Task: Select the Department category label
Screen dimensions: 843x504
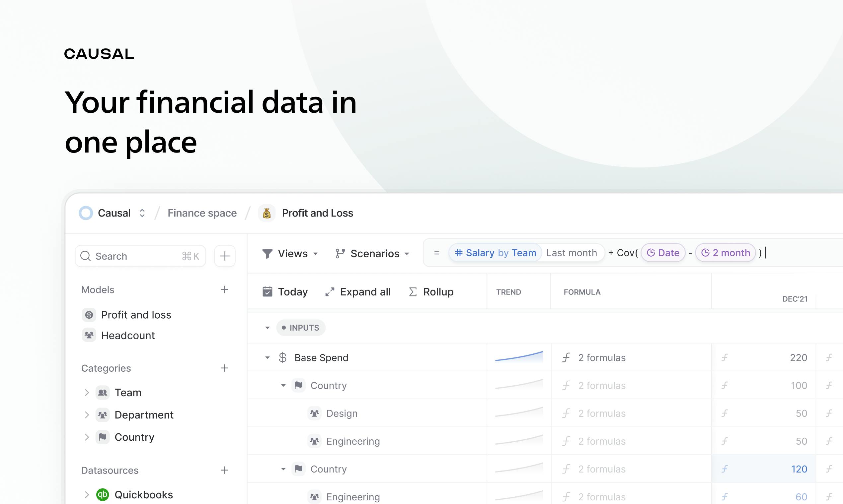Action: [144, 415]
